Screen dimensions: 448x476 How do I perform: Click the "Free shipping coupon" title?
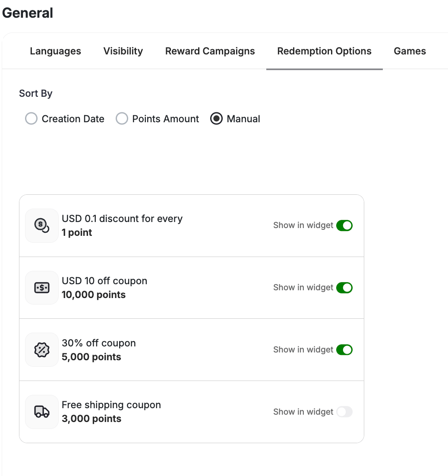111,405
